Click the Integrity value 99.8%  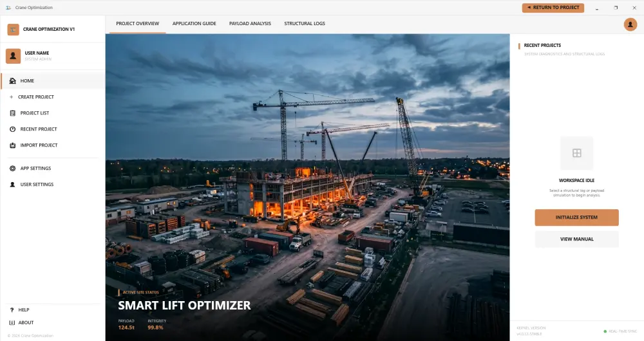click(156, 327)
